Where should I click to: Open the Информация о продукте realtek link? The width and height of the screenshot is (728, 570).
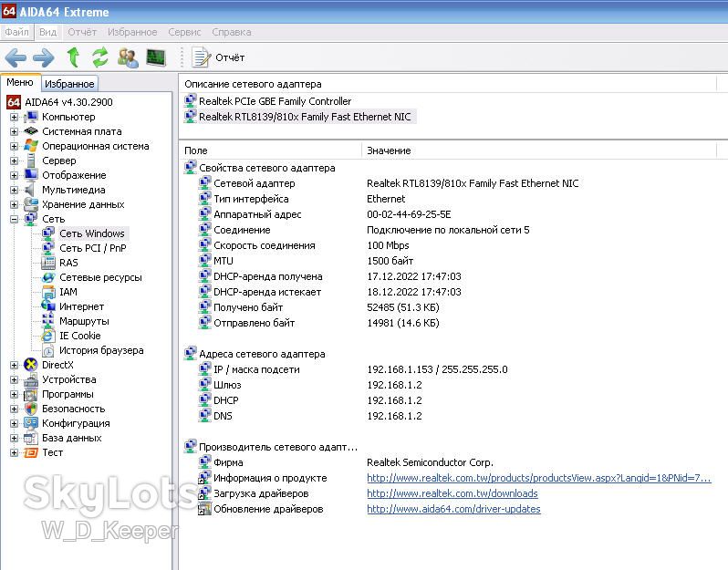538,478
